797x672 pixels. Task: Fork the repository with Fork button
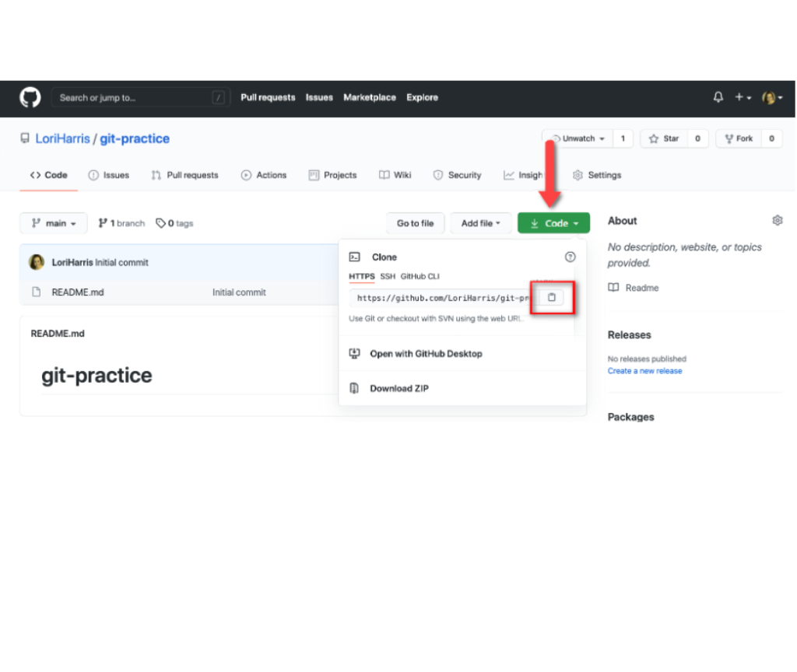coord(739,139)
